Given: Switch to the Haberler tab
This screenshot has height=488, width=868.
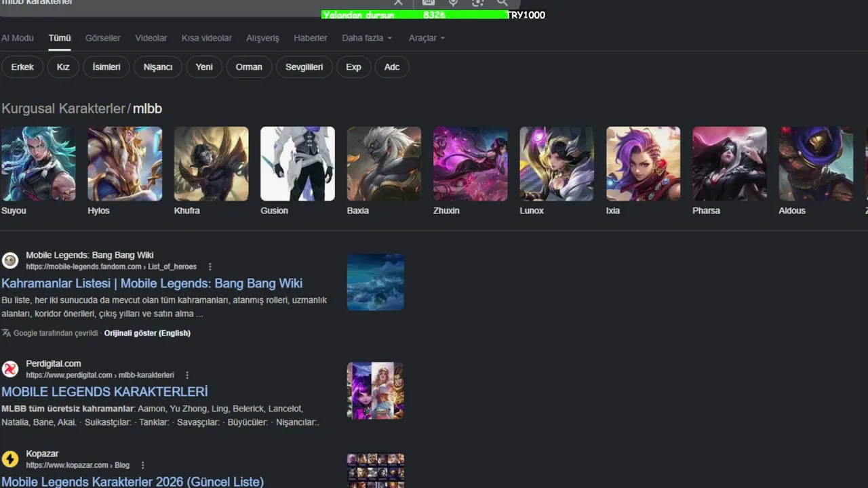Looking at the screenshot, I should tap(311, 38).
